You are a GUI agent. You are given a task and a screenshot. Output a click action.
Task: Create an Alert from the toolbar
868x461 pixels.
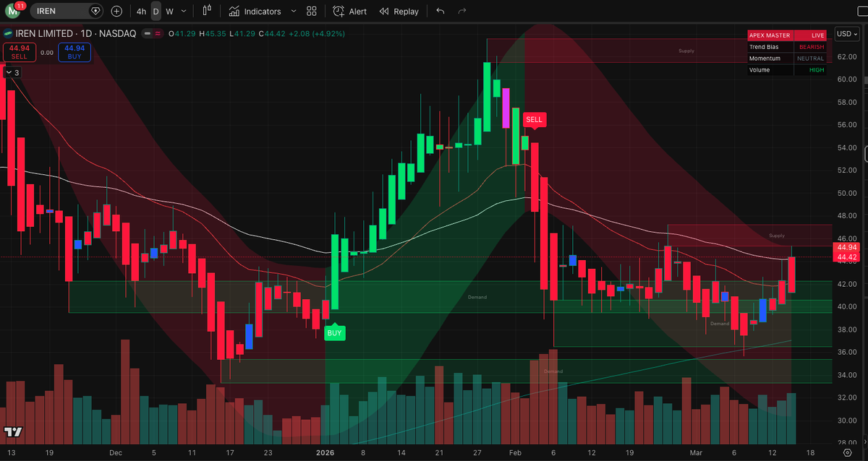coord(350,12)
